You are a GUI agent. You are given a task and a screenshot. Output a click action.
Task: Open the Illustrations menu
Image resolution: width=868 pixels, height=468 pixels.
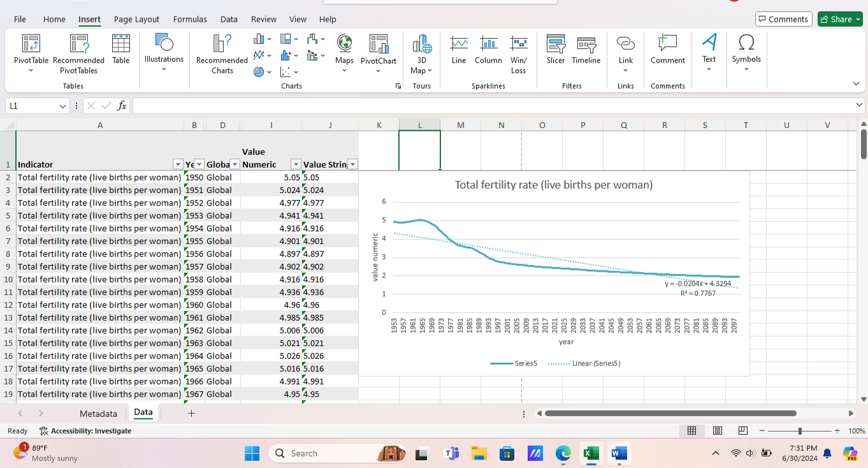164,51
